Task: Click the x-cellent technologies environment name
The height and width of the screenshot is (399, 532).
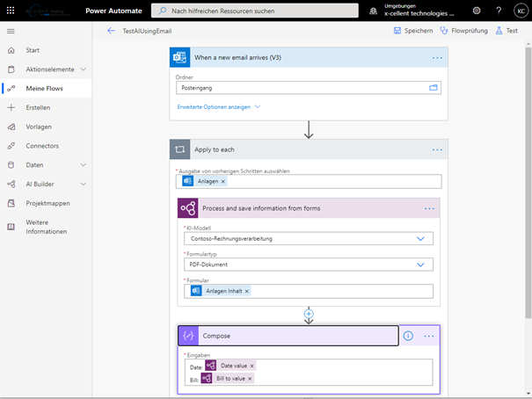Action: point(419,13)
